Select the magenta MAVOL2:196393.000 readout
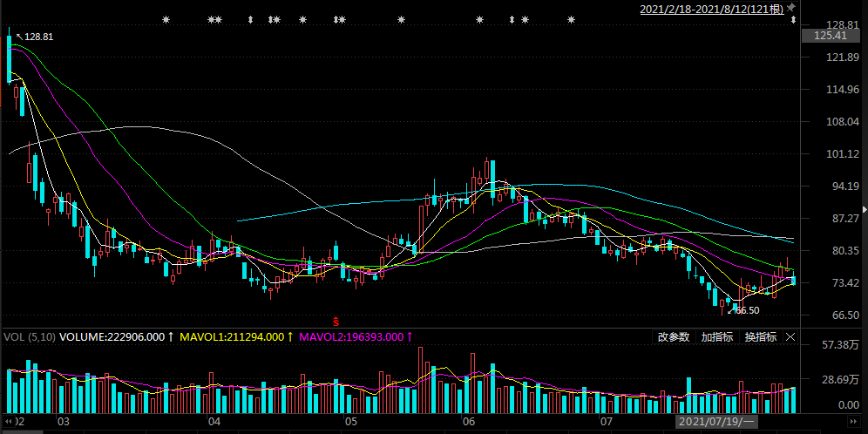This screenshot has width=868, height=434. tap(351, 336)
